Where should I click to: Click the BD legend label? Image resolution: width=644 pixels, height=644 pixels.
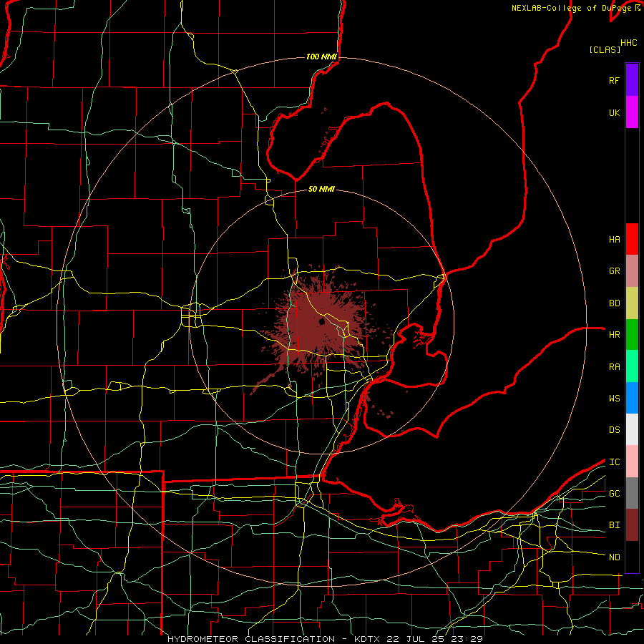[x=614, y=303]
